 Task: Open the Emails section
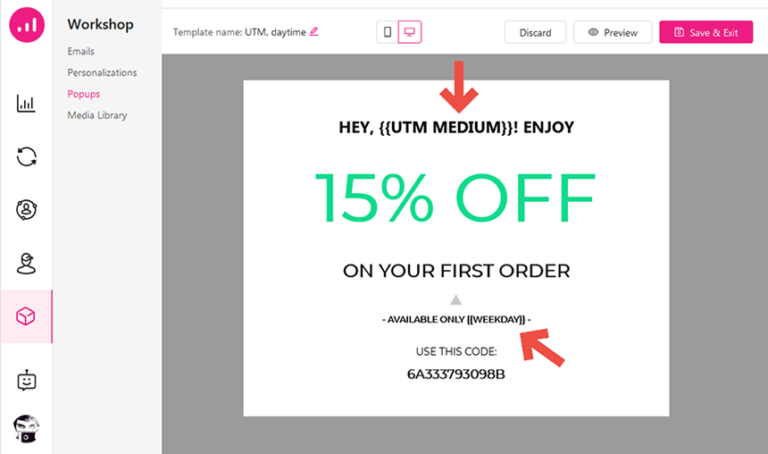(x=81, y=51)
